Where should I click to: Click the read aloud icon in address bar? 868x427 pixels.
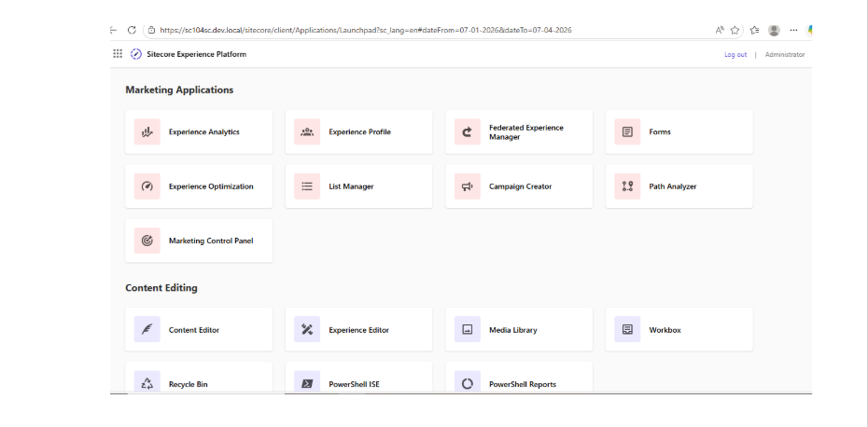point(720,30)
